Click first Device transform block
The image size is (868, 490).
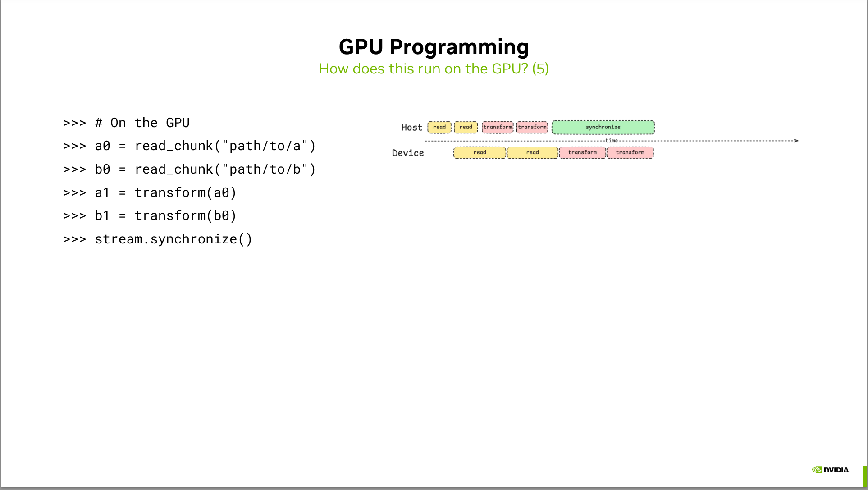coord(582,152)
